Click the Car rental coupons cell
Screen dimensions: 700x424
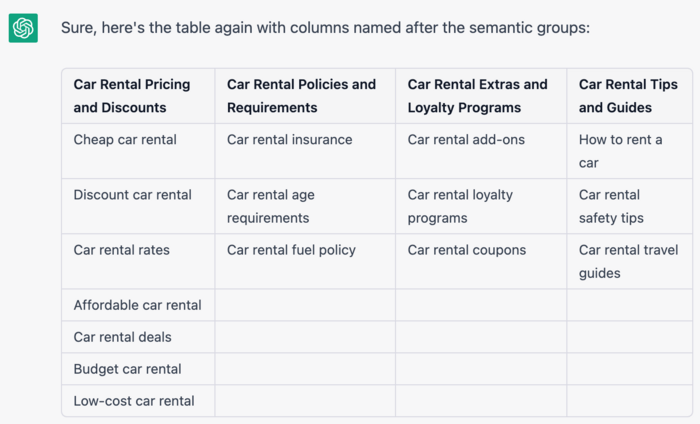click(x=467, y=250)
